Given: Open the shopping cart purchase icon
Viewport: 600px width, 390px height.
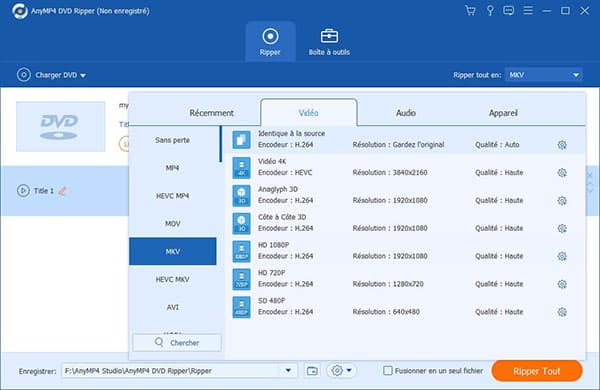Looking at the screenshot, I should tap(470, 10).
